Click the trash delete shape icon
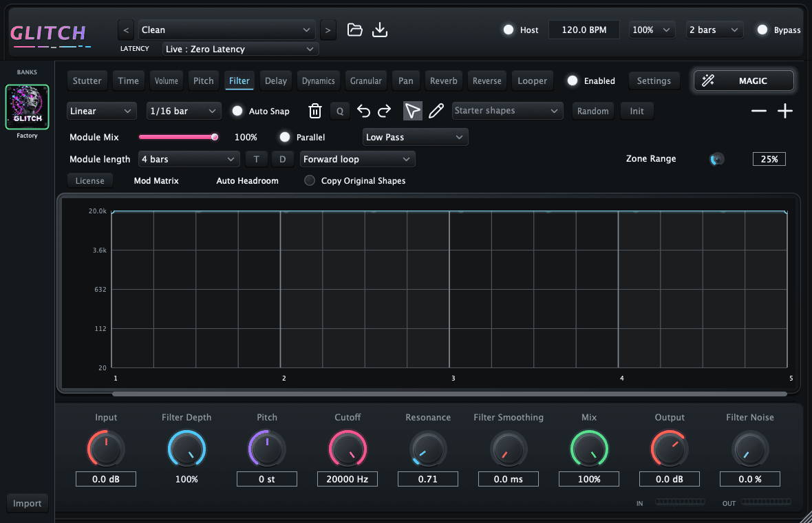The height and width of the screenshot is (523, 812). 315,111
